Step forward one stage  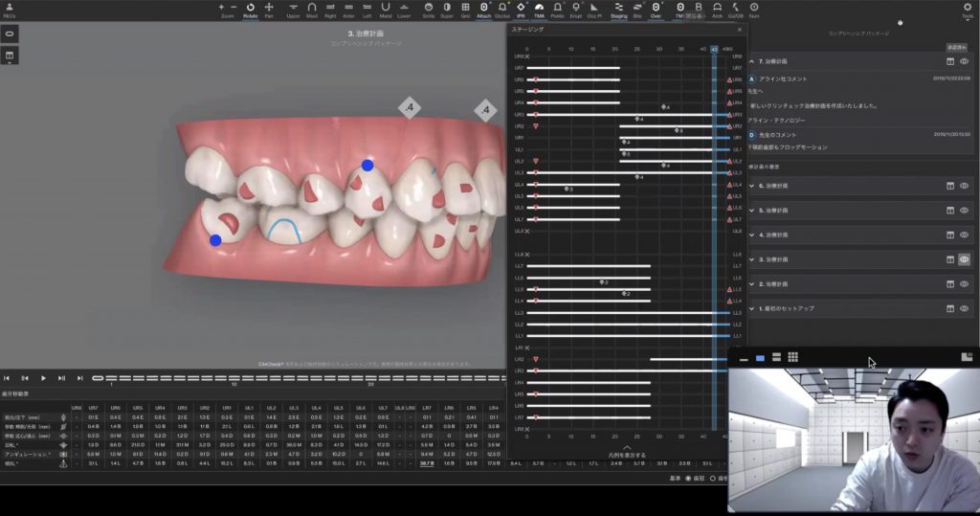point(61,378)
